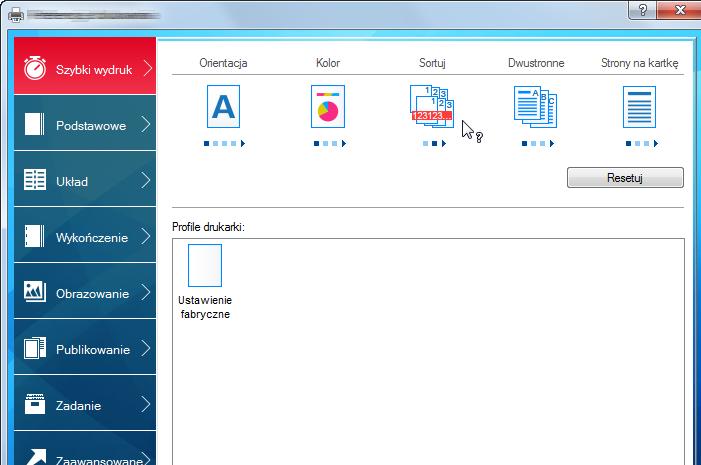Click the Układ layout icon
The width and height of the screenshot is (701, 465).
pos(35,180)
